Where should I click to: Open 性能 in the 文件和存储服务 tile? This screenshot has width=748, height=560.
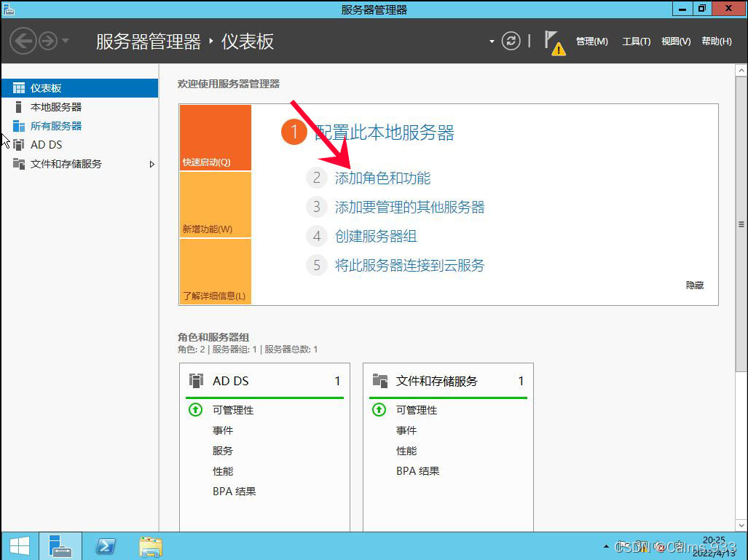pos(406,451)
